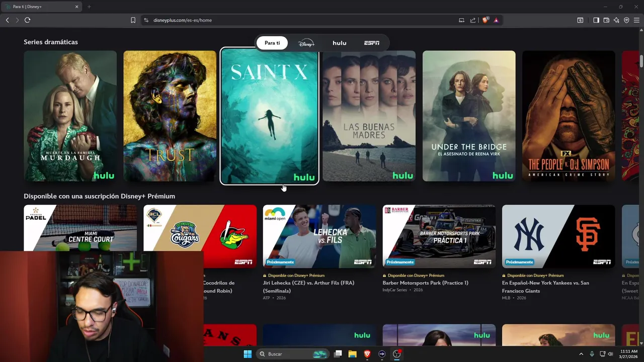Open the Under the Bridge poster

[x=469, y=116]
